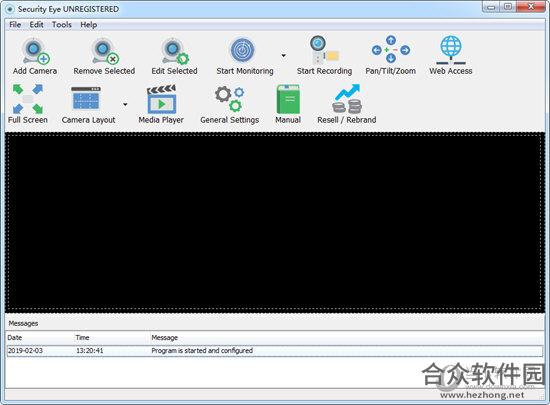Screen dimensions: 550x405
Task: Select the time cell 13:20:41
Action: [90, 351]
